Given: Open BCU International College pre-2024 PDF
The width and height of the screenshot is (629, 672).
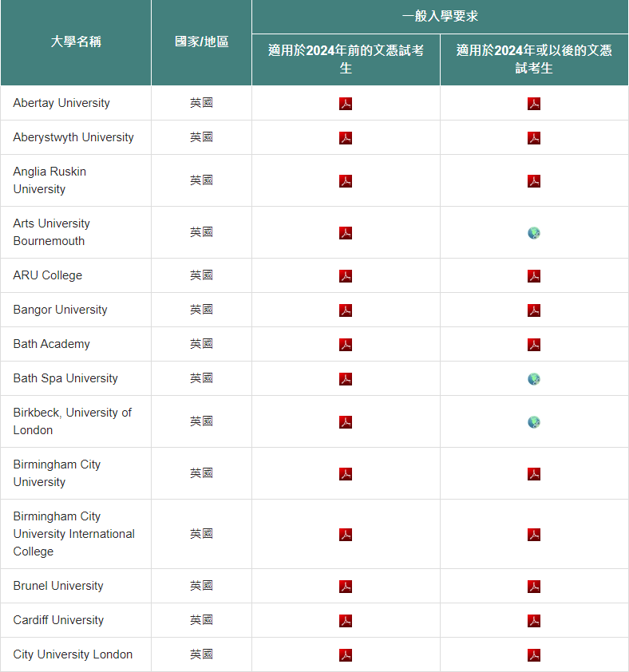Looking at the screenshot, I should pos(346,535).
